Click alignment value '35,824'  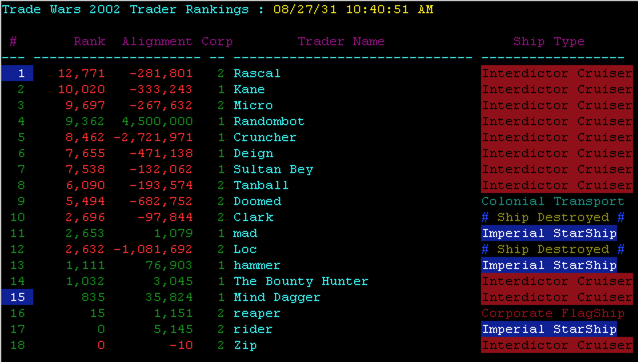point(169,297)
